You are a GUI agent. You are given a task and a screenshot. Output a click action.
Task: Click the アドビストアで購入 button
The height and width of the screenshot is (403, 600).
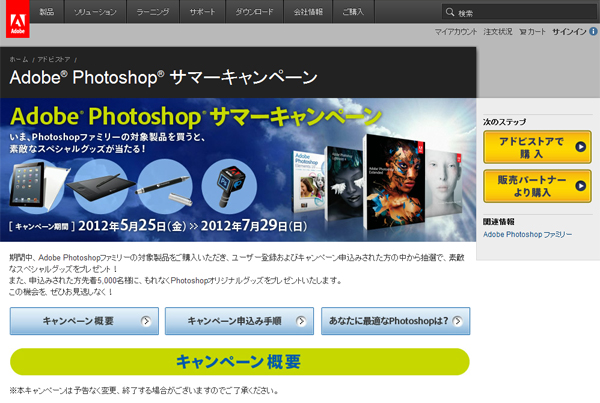(537, 147)
